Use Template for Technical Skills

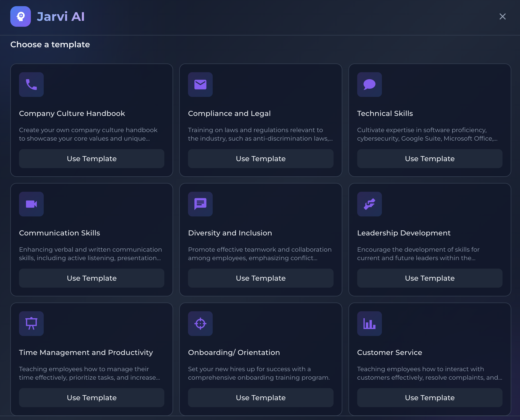coord(429,159)
